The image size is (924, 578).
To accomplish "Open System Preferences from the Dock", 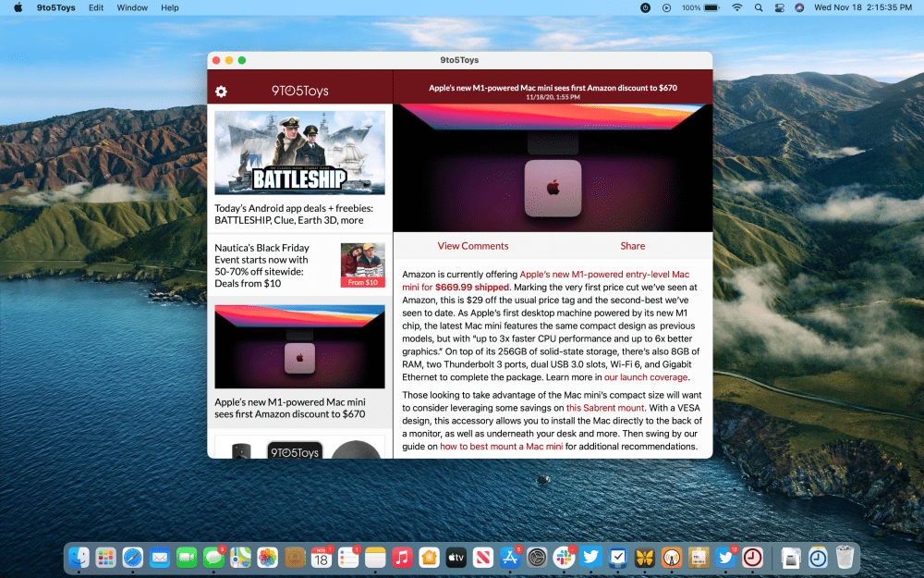I will click(537, 557).
